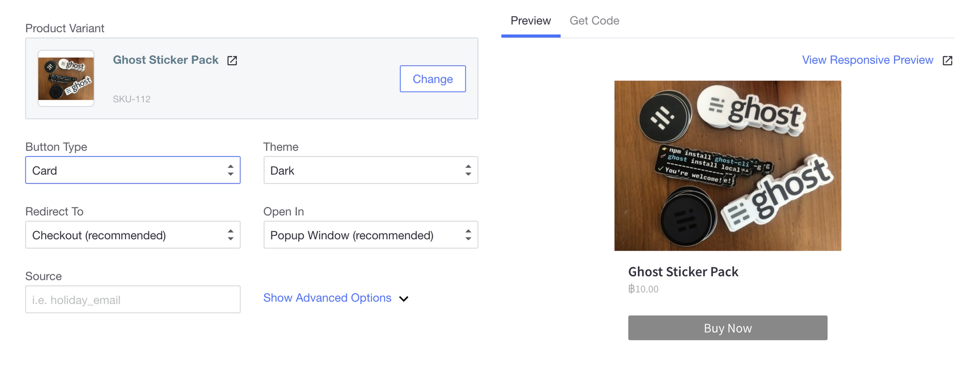
Task: Open the Theme dropdown set to Dark
Action: coord(370,170)
